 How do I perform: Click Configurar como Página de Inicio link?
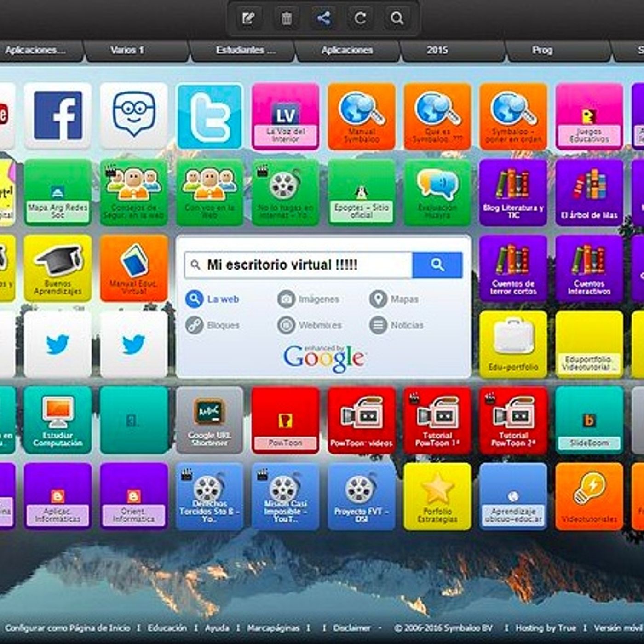pos(68,628)
